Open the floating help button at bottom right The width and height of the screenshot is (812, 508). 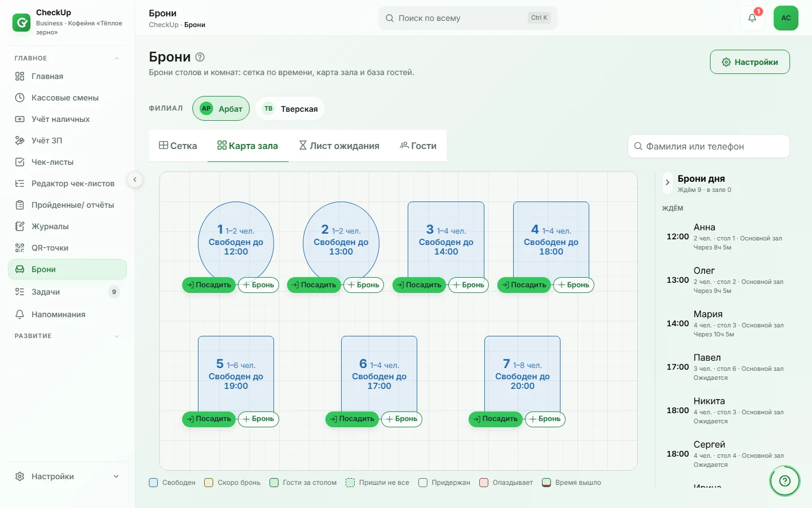click(784, 481)
